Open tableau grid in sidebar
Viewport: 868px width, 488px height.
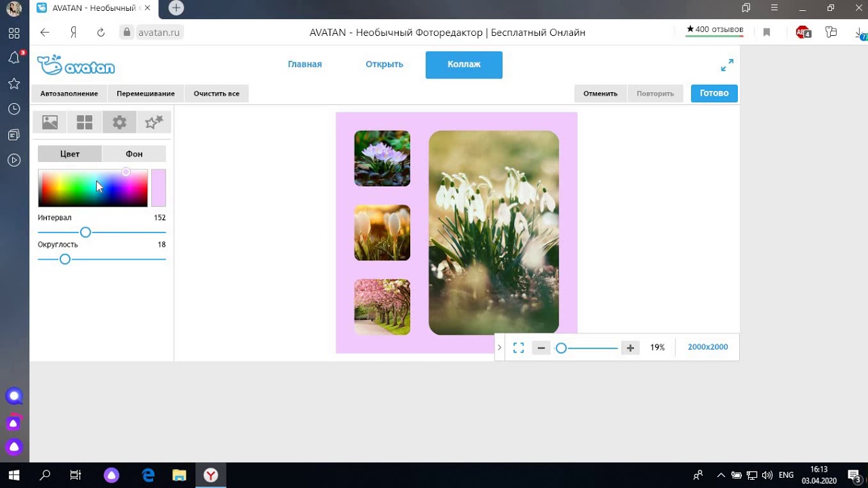tap(14, 33)
